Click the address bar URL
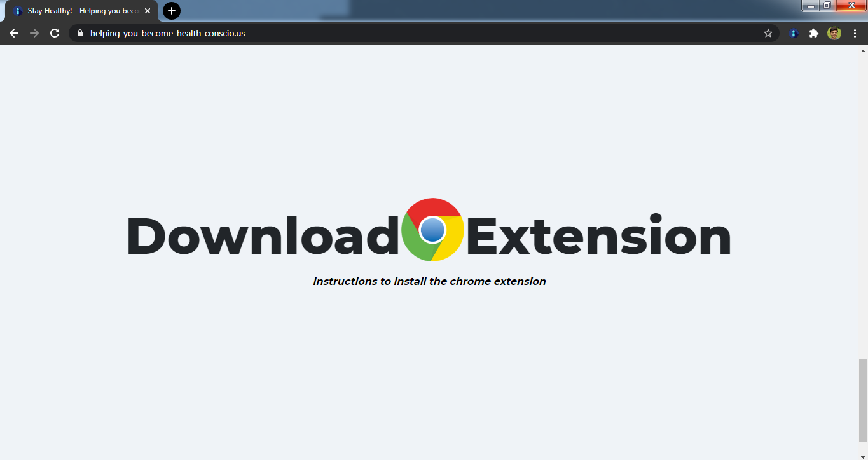 click(168, 33)
